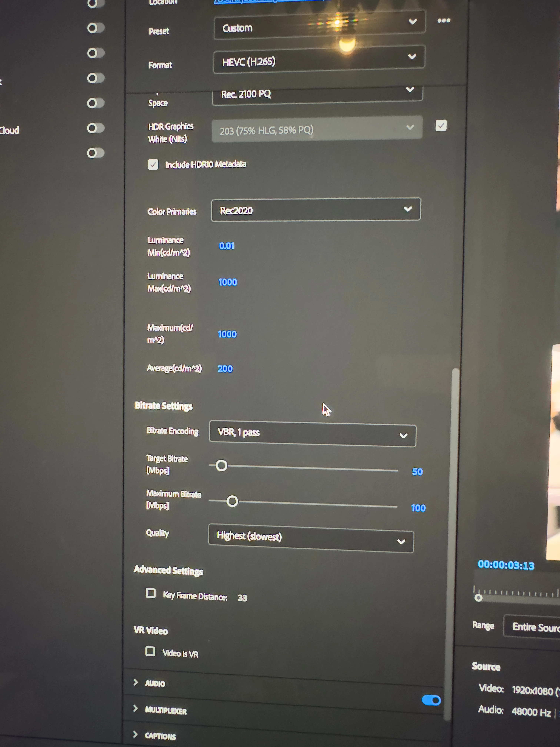
Task: Click the three-dot preset options icon
Action: [444, 21]
